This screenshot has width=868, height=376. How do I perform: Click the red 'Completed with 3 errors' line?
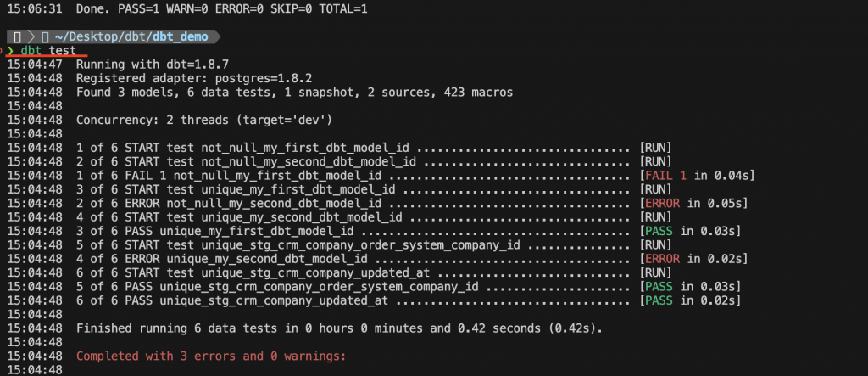coord(211,356)
